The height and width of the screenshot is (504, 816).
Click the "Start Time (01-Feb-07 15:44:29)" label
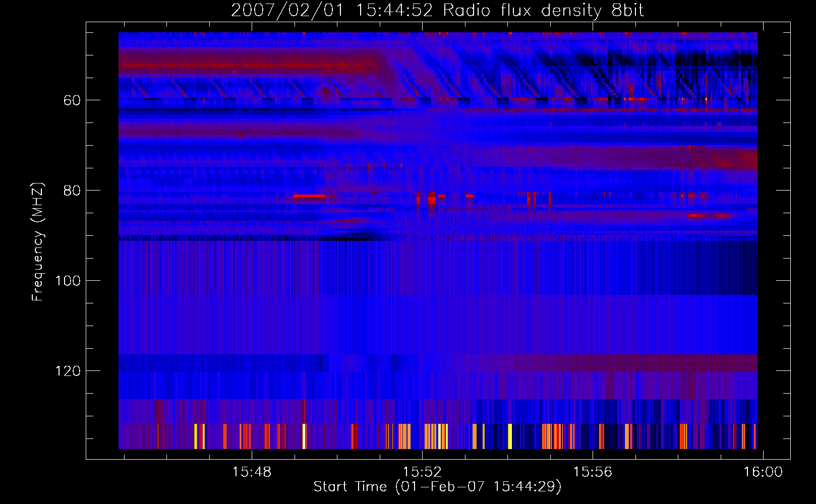[x=437, y=487]
